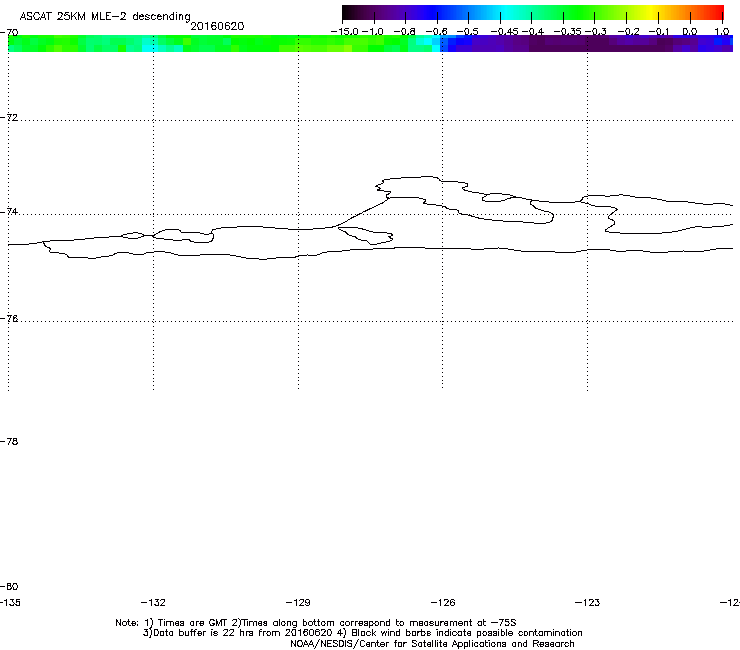Click the -126 longitude axis label

443,602
